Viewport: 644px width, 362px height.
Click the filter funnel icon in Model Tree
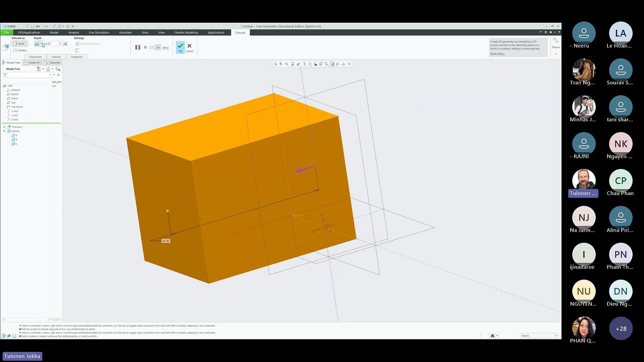[x=5, y=75]
